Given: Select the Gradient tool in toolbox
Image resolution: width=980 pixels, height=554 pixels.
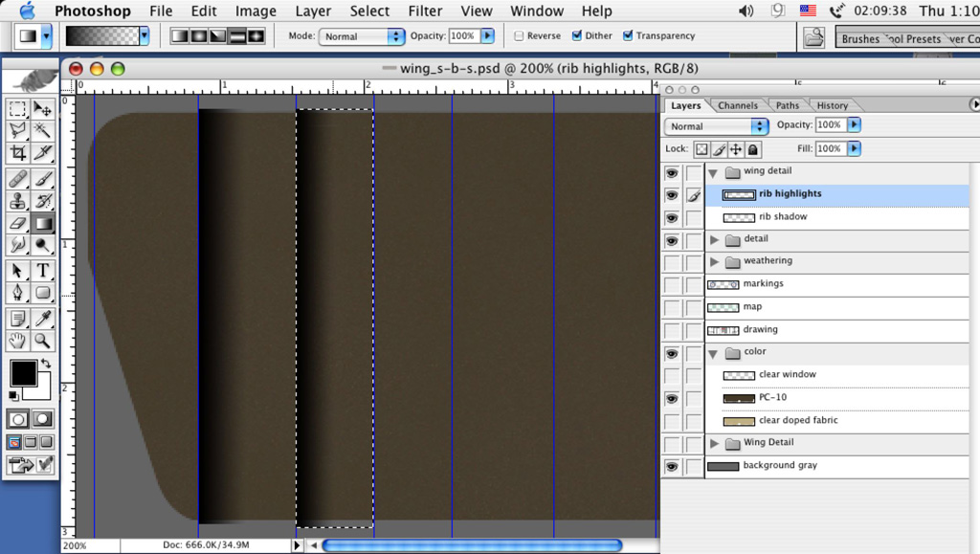Looking at the screenshot, I should 42,223.
